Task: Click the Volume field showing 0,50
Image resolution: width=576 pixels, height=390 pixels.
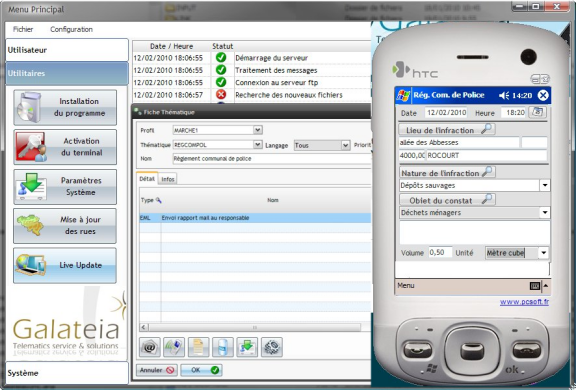Action: (x=440, y=253)
